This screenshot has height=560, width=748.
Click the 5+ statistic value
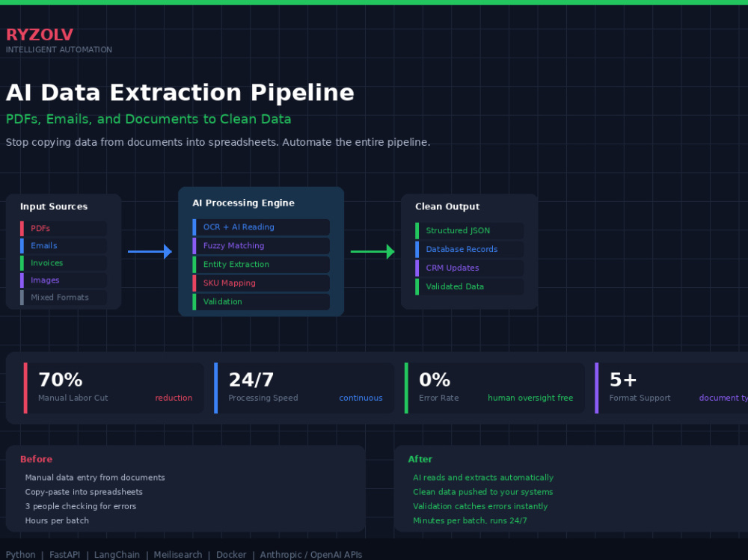tap(623, 380)
